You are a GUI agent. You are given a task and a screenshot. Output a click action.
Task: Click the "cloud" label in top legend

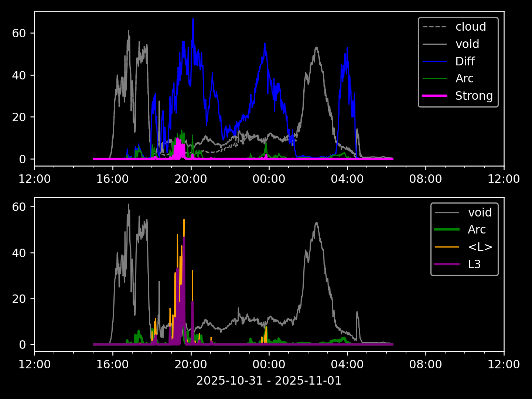point(470,27)
